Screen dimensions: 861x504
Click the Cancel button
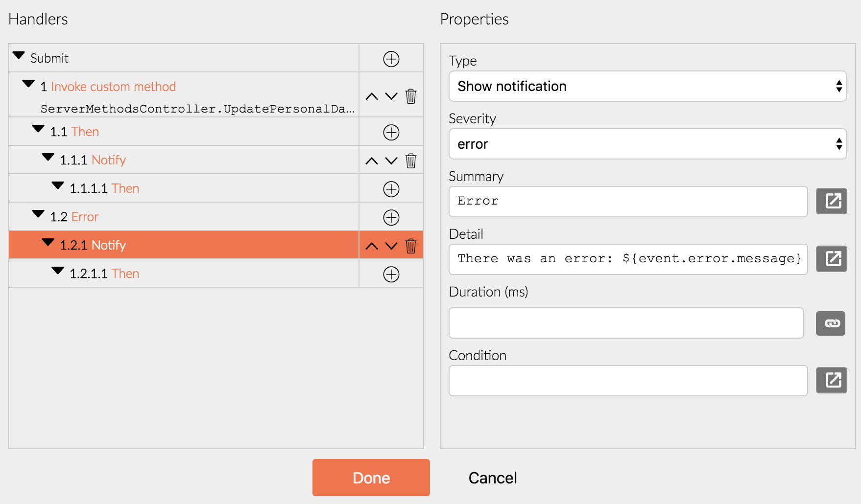[x=493, y=478]
